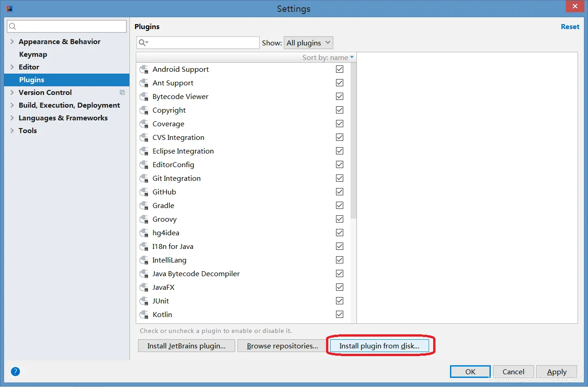Screen dimensions: 588x387
Task: Focus the settings search field
Action: click(67, 26)
